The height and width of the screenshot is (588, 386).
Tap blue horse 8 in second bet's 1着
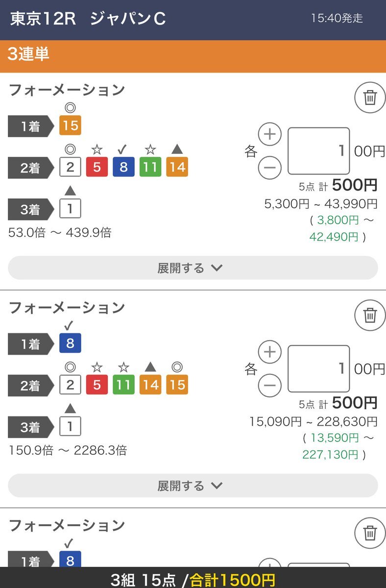click(70, 343)
